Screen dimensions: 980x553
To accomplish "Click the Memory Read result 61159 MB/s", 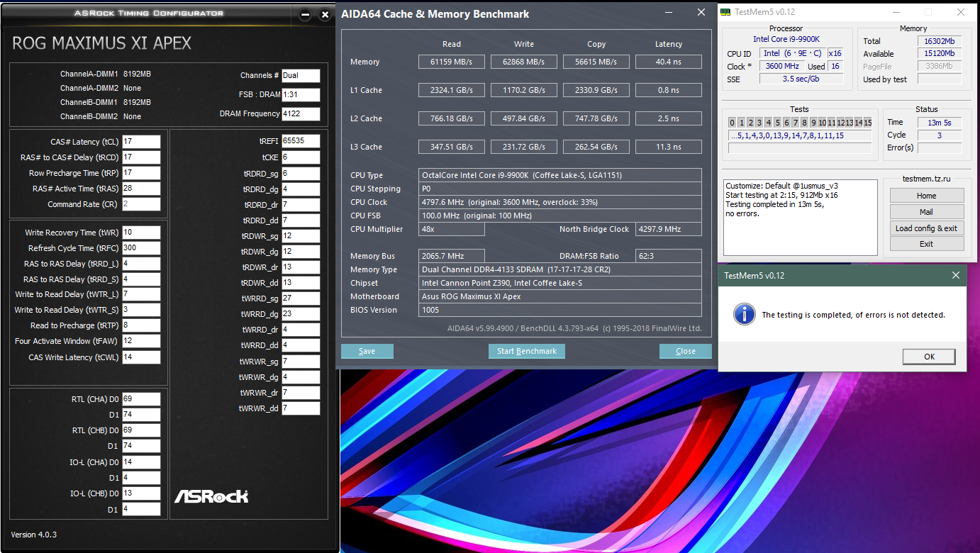I will [452, 62].
